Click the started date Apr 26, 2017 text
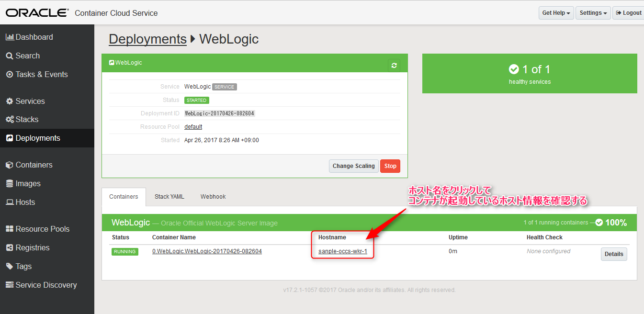 pyautogui.click(x=222, y=140)
